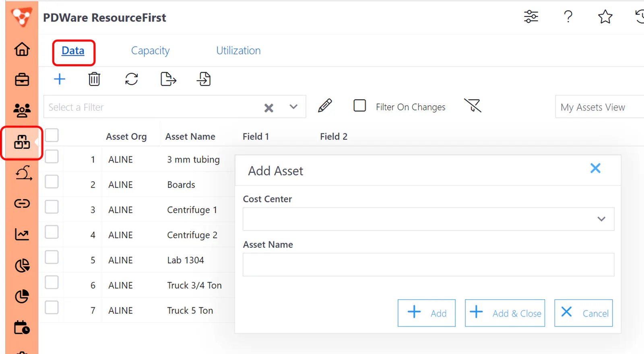Expand the Select a Filter dropdown

click(293, 107)
